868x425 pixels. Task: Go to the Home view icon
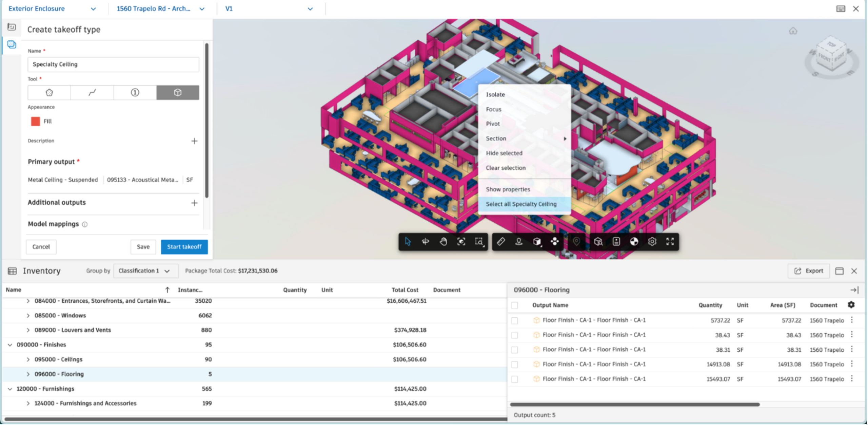tap(793, 31)
